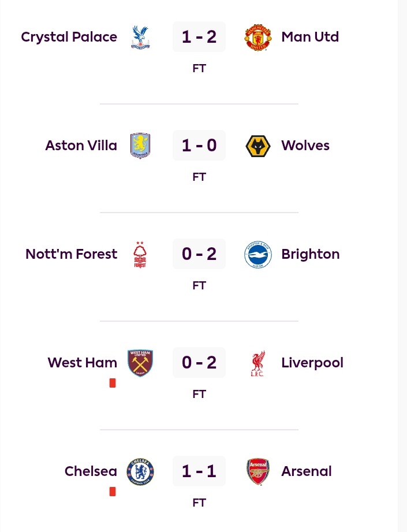The width and height of the screenshot is (407, 532).
Task: Click the West Ham club crest
Action: coord(140,363)
